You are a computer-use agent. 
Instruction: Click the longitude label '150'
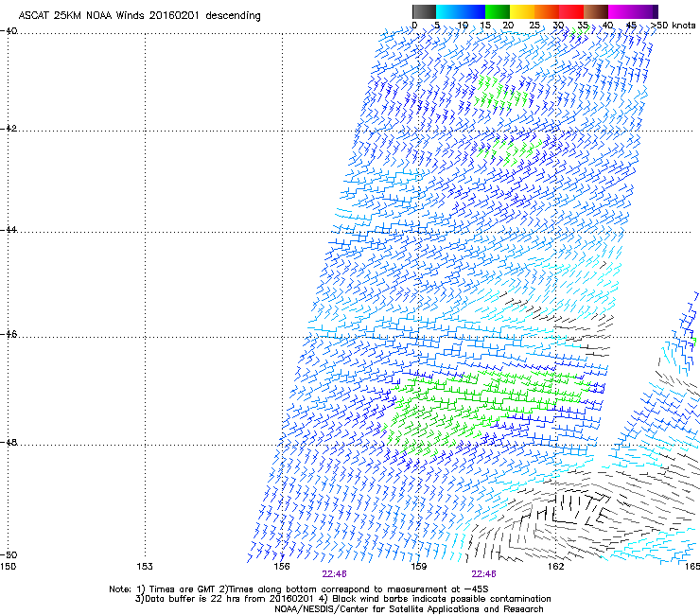click(x=8, y=567)
